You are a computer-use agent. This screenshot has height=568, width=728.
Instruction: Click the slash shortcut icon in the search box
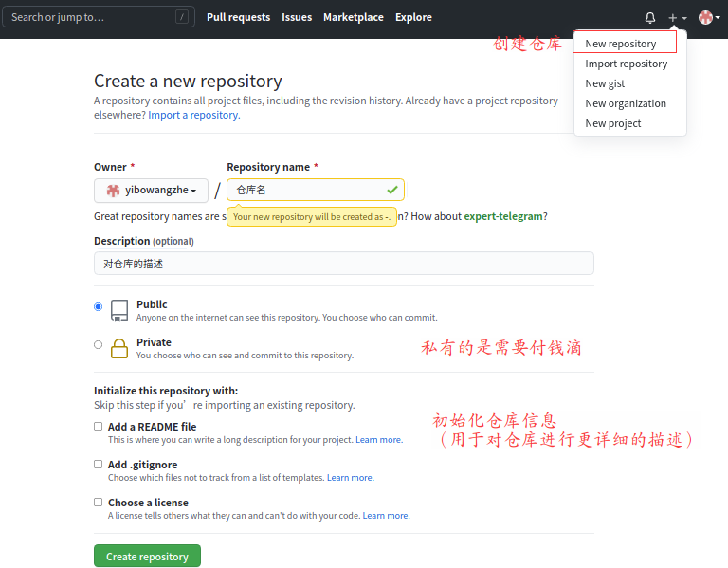pos(182,17)
